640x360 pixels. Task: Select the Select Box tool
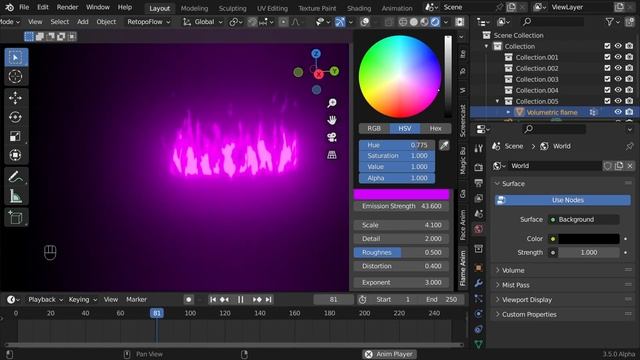coord(16,58)
